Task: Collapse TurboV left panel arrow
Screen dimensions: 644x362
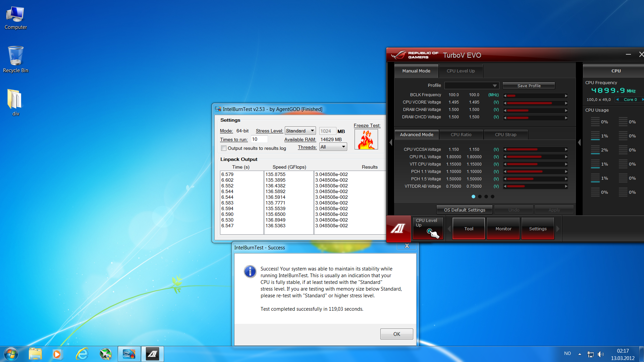Action: point(391,142)
